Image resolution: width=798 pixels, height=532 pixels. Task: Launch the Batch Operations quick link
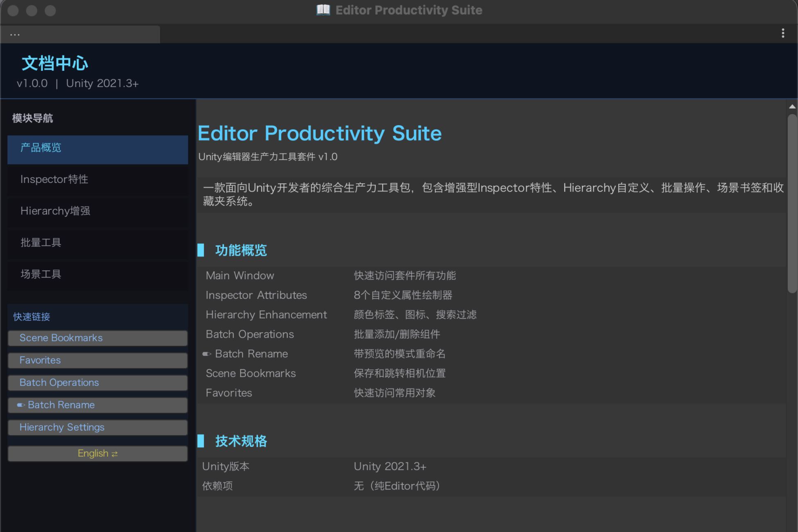[x=98, y=383]
